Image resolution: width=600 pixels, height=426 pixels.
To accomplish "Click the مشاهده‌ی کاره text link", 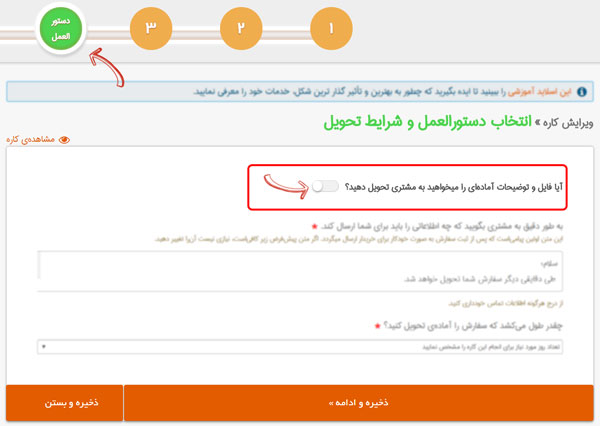I will coord(32,140).
